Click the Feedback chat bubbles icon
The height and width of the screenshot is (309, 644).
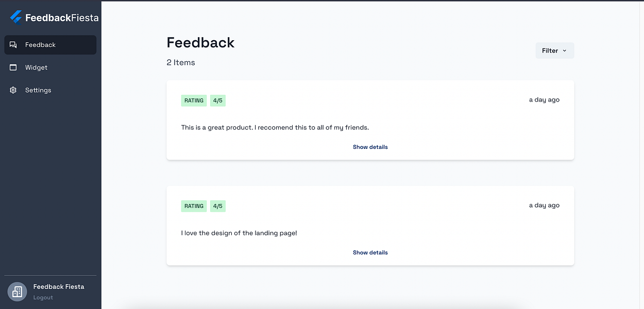13,45
